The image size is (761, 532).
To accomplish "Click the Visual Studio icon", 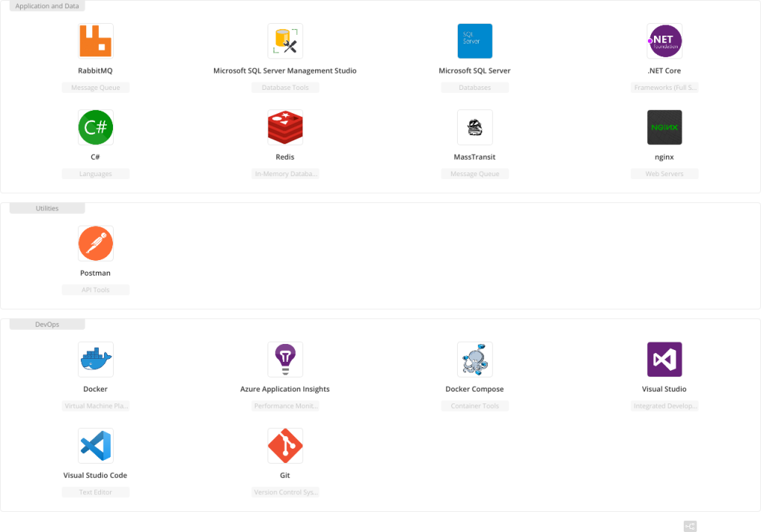I will [x=664, y=359].
